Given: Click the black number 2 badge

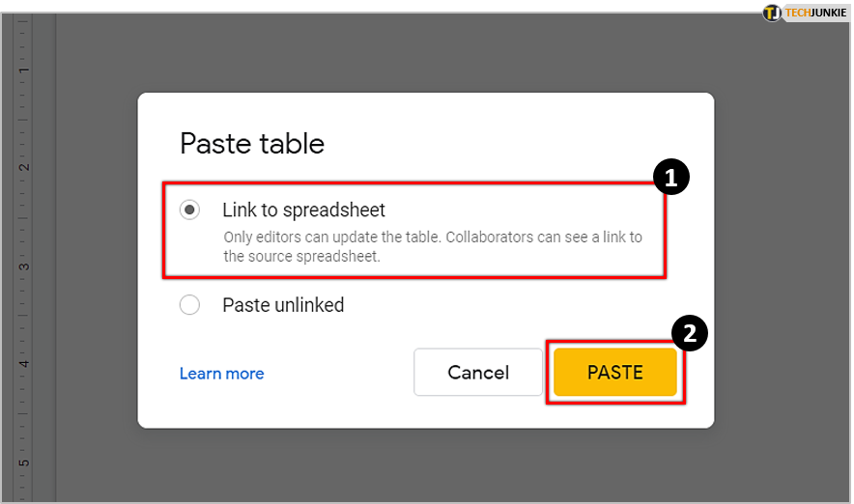Looking at the screenshot, I should (690, 333).
